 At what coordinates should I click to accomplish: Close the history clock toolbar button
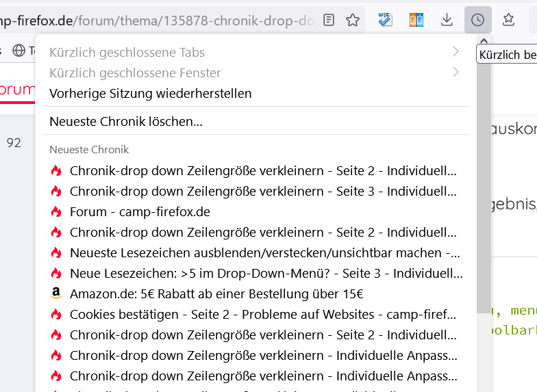pos(477,21)
